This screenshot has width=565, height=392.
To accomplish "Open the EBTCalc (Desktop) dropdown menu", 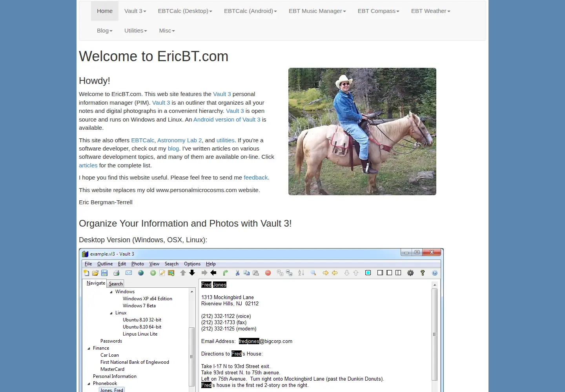I will (185, 11).
